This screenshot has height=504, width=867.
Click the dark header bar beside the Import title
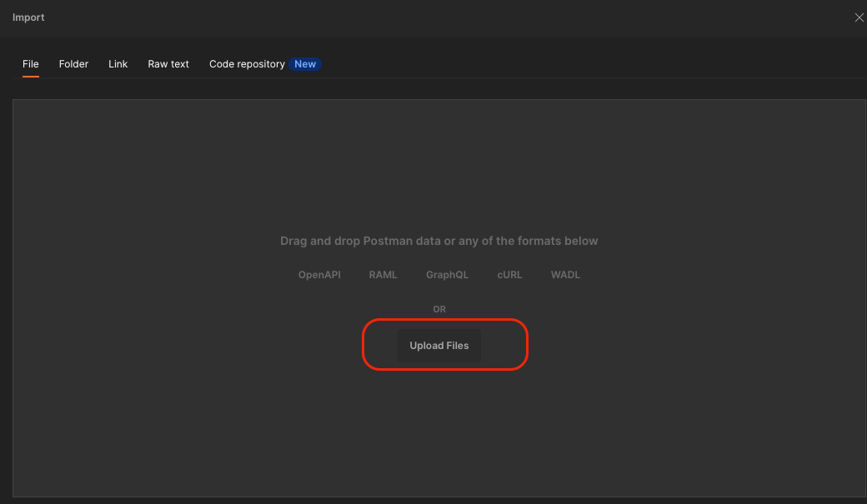[x=417, y=17]
